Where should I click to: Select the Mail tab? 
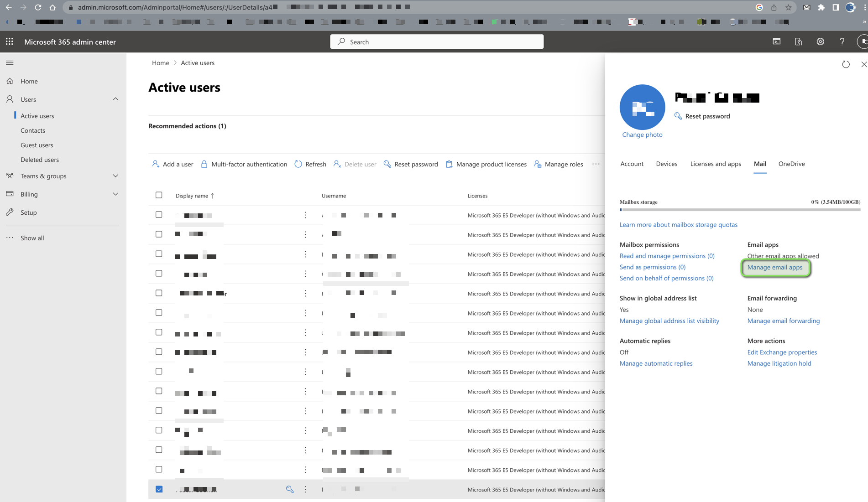tap(760, 164)
